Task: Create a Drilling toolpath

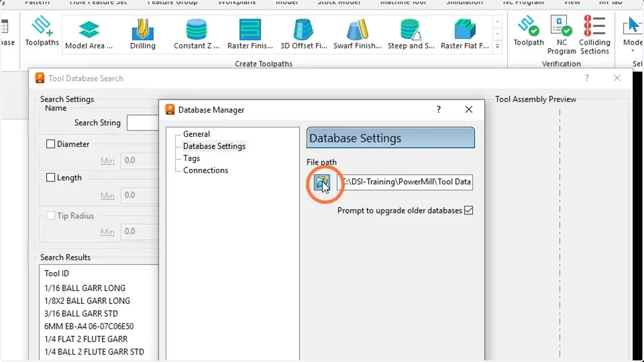Action: (x=143, y=34)
